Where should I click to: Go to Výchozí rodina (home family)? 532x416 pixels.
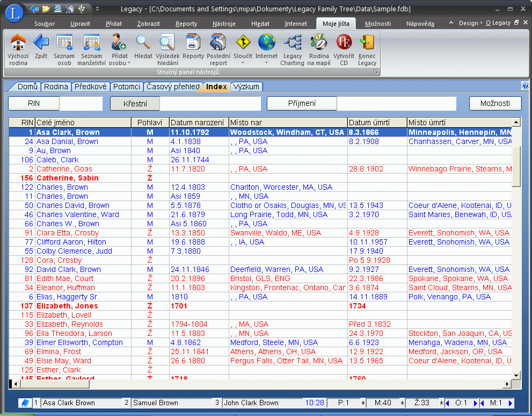click(18, 49)
